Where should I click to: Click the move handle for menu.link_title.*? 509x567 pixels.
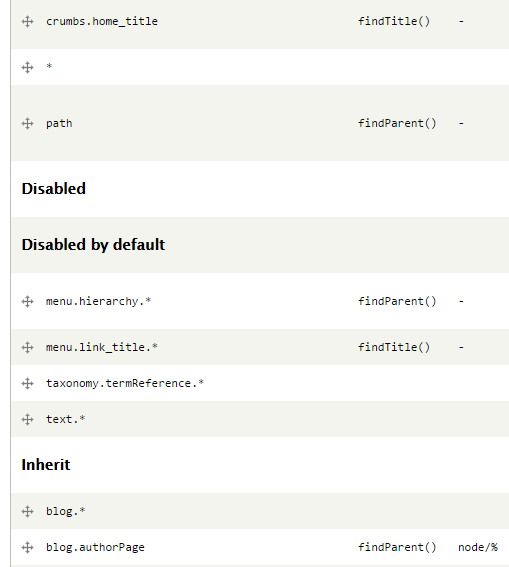[x=27, y=348]
